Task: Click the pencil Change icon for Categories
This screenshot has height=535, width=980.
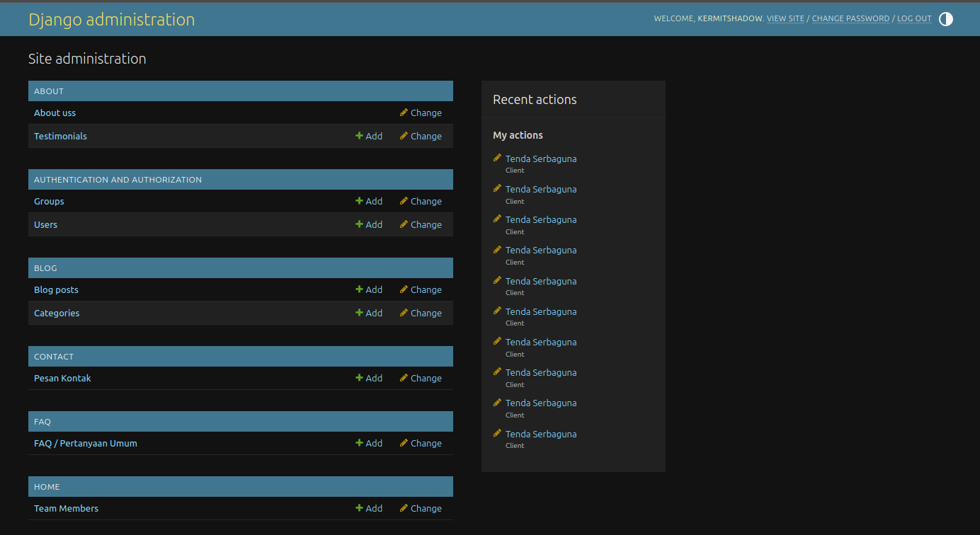Action: click(404, 313)
